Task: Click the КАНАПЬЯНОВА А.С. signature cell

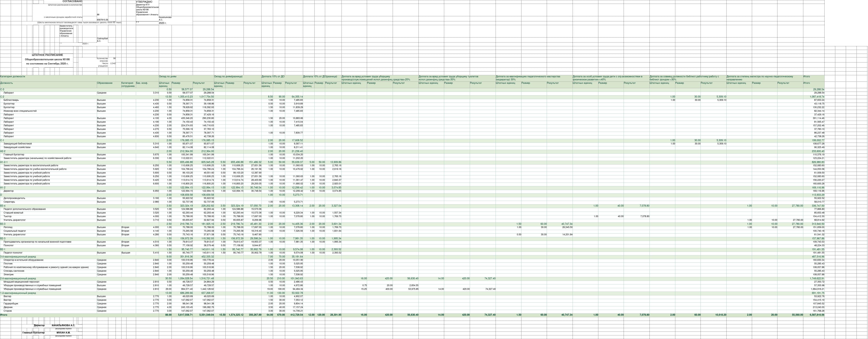Action: pos(63,326)
